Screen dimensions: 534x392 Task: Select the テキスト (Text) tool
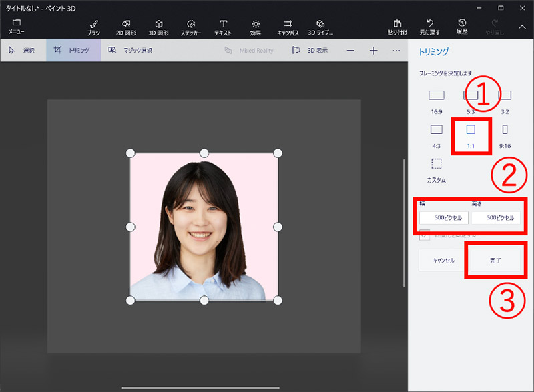(x=223, y=27)
